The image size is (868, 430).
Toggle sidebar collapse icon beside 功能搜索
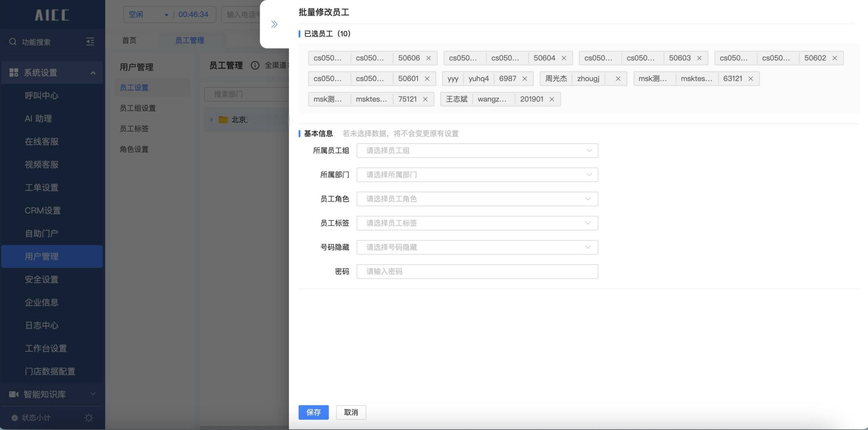90,42
